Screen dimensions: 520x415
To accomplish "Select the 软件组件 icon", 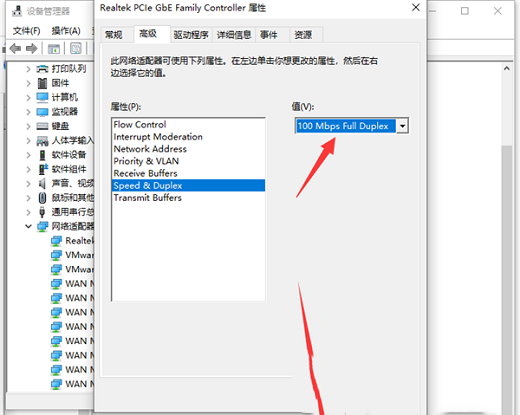I will click(x=43, y=169).
